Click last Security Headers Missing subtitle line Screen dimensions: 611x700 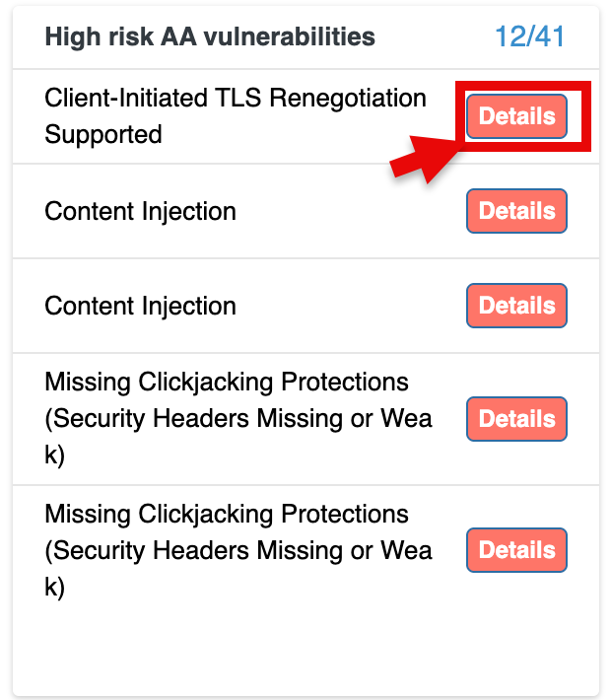coord(238,550)
